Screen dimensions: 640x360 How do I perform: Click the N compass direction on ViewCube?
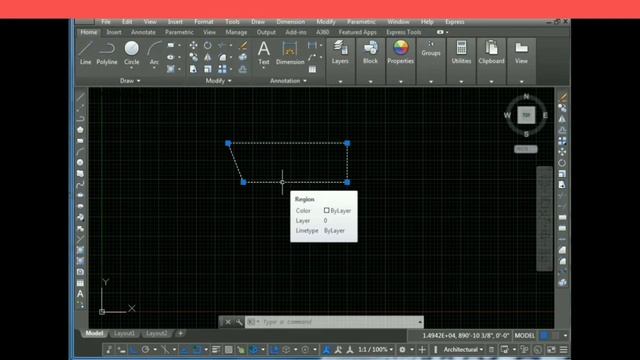tap(526, 97)
